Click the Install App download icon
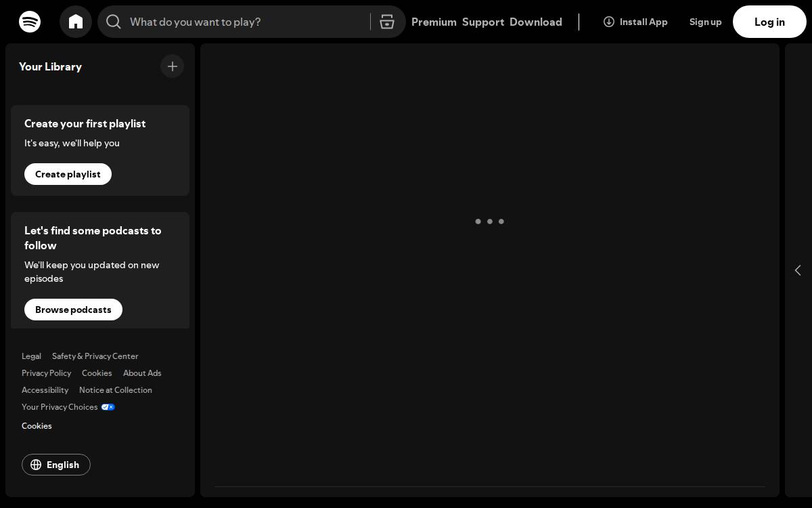The width and height of the screenshot is (812, 508). [x=609, y=22]
